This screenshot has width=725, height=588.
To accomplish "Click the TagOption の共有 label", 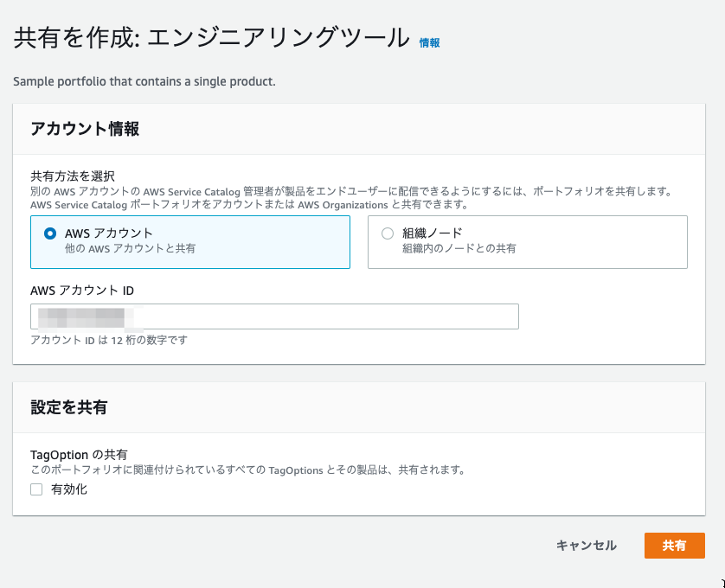I will pyautogui.click(x=79, y=455).
